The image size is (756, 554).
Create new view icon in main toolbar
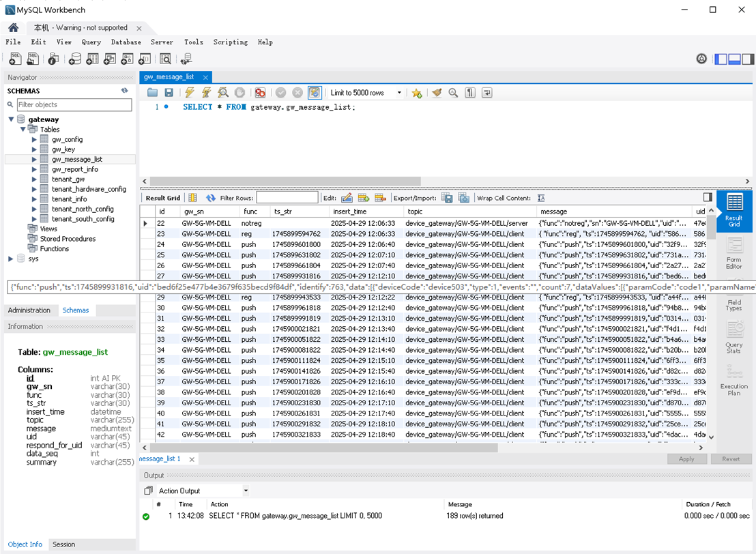pos(109,59)
